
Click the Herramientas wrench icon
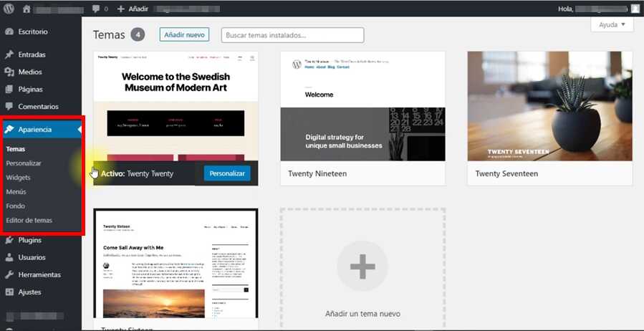[9, 274]
